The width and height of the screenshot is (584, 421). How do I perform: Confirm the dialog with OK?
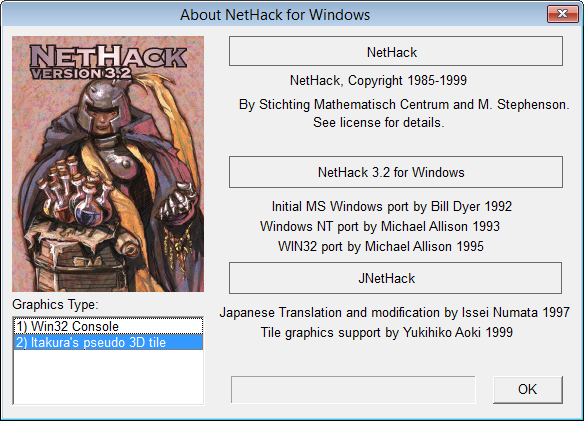527,389
